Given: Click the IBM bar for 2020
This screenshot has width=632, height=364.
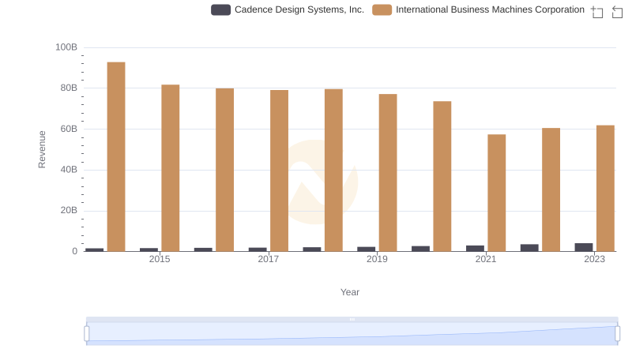Looking at the screenshot, I should (x=442, y=176).
